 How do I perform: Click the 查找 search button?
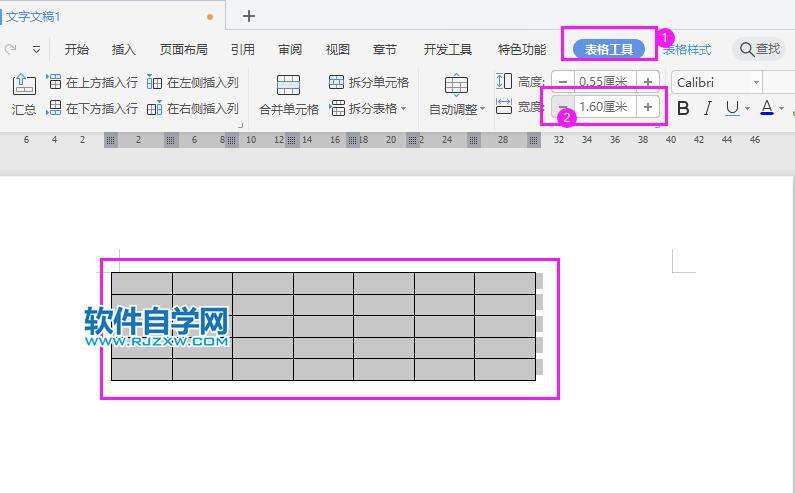pos(759,49)
